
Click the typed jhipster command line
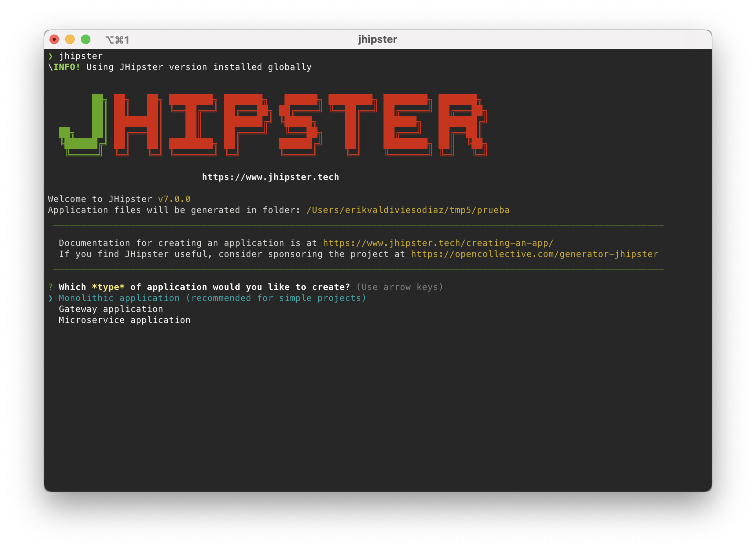tap(81, 56)
